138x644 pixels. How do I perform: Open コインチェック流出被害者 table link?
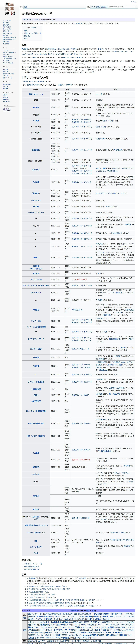36,411
